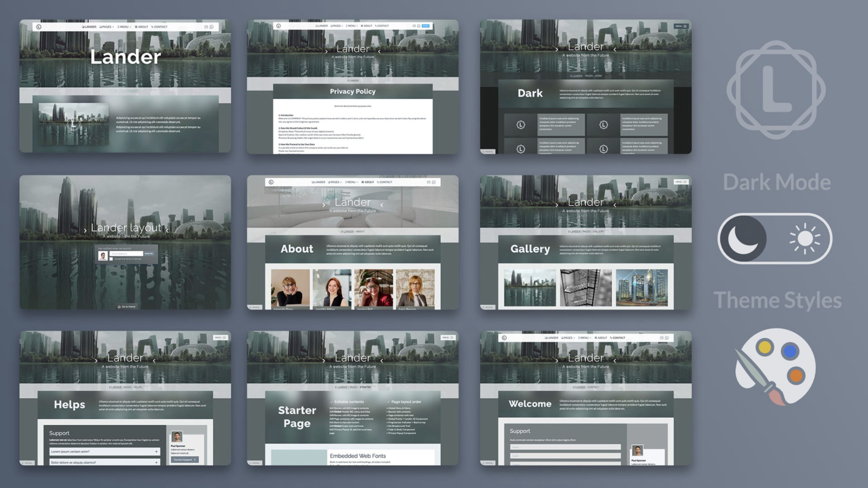Open LANDER in the home preview navbar
The height and width of the screenshot is (488, 868).
click(89, 27)
